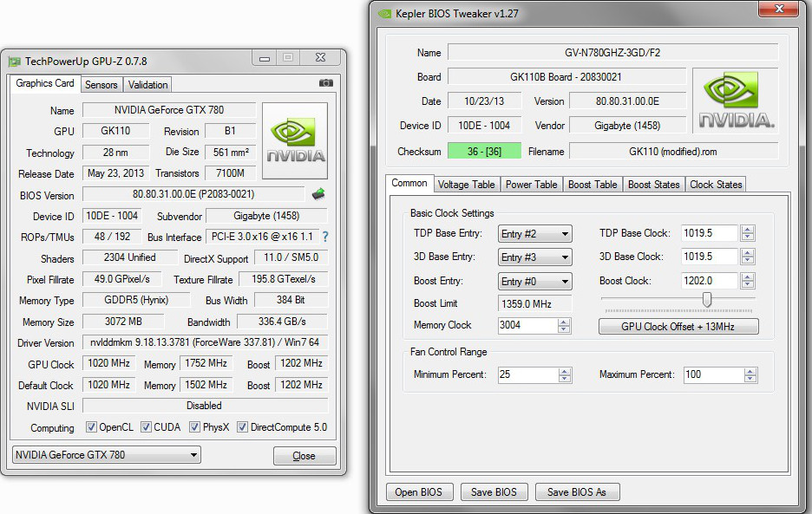This screenshot has height=514, width=812.
Task: Click the NVIDIA logo in Kepler BIOS Tweaker
Action: tap(736, 100)
